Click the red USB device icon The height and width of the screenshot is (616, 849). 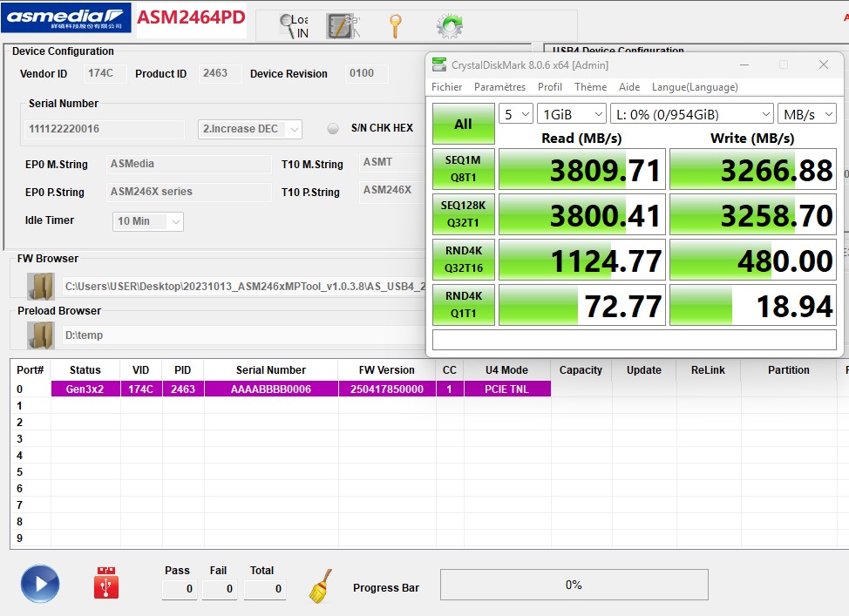pos(106,584)
